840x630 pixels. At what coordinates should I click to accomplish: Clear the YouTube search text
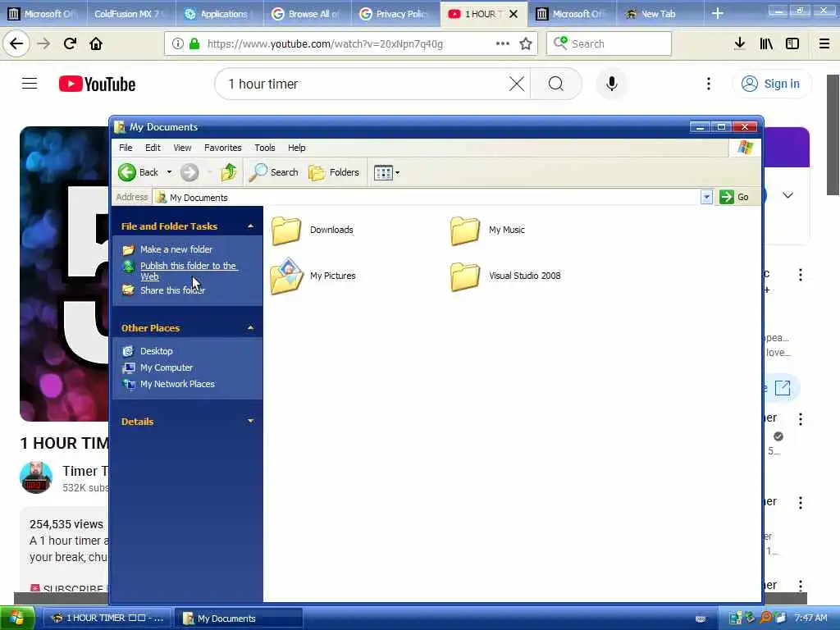(x=517, y=84)
